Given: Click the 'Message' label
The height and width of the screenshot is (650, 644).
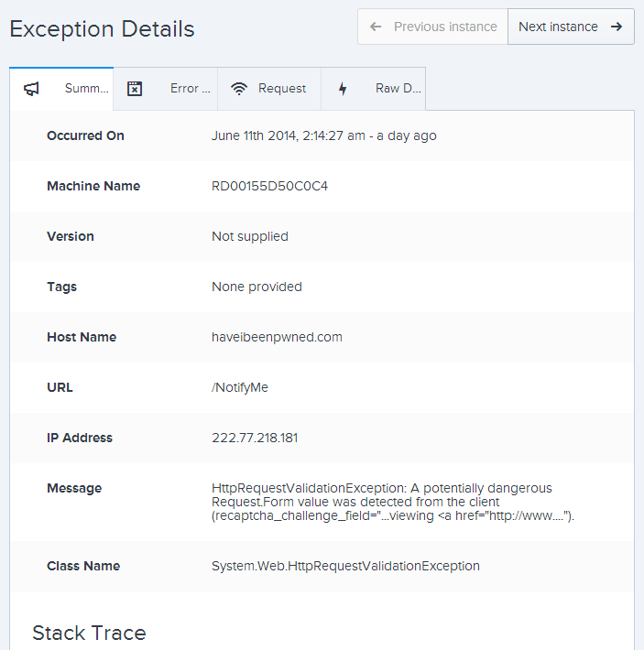Looking at the screenshot, I should [x=74, y=488].
